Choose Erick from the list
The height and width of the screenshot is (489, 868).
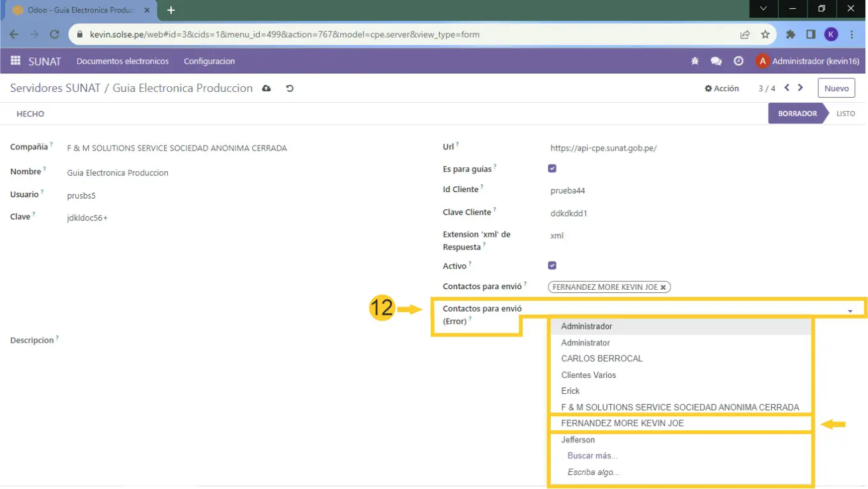[x=681, y=391]
